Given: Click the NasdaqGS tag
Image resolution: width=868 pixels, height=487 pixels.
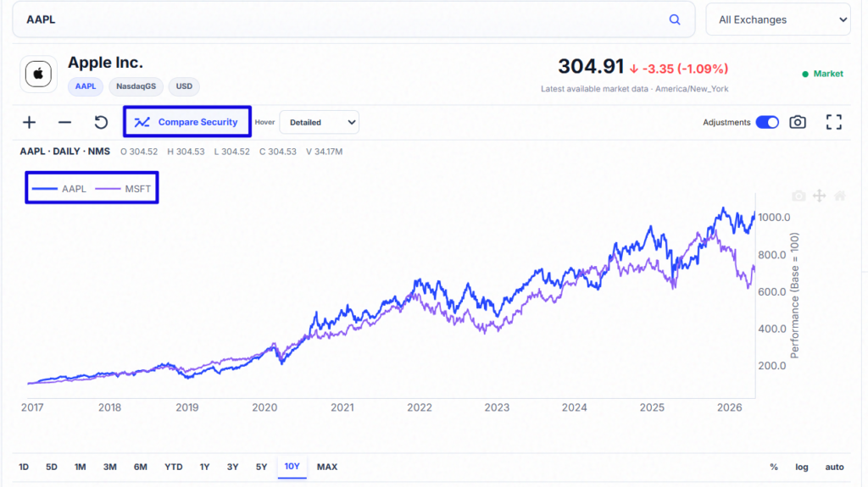Looking at the screenshot, I should click(136, 86).
